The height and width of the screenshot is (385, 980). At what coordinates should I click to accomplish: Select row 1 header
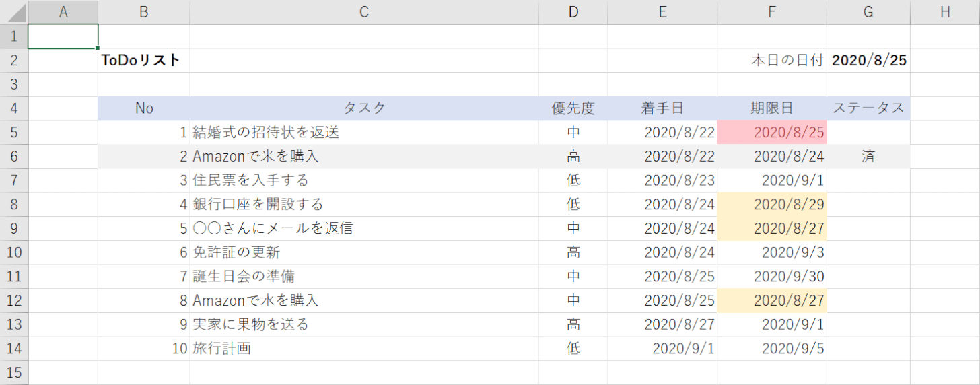pyautogui.click(x=14, y=36)
